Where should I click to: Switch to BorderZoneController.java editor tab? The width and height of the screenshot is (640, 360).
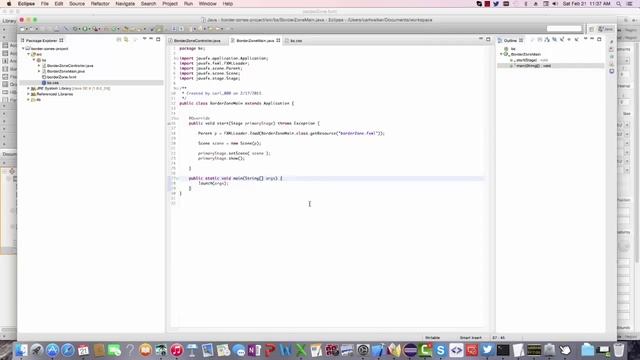pyautogui.click(x=197, y=41)
